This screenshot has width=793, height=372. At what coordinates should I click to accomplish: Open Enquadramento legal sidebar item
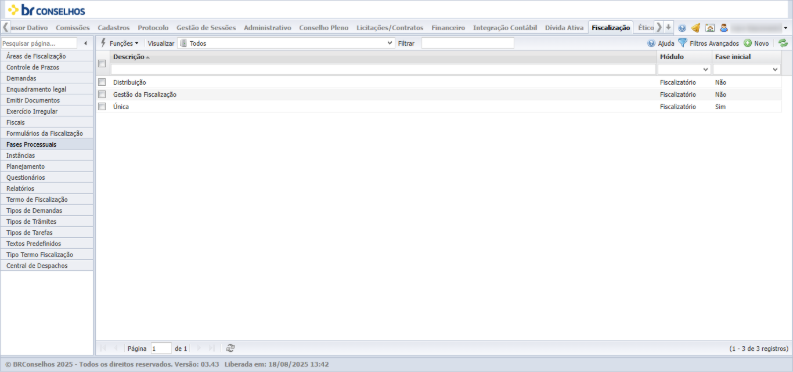click(x=47, y=89)
